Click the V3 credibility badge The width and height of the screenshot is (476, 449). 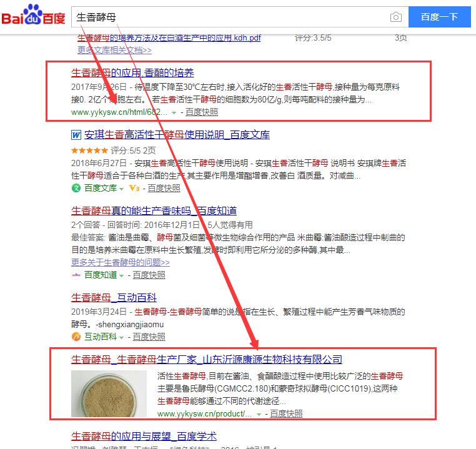tap(134, 188)
